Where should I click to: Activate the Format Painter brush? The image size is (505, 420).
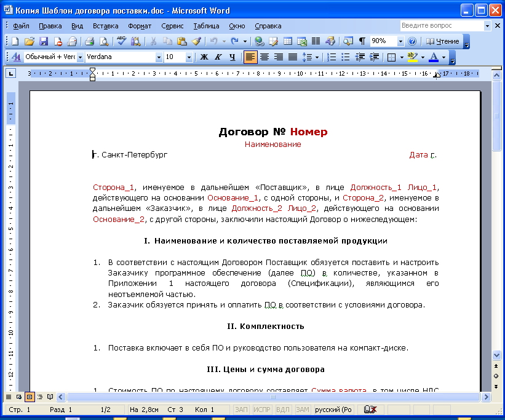click(196, 41)
